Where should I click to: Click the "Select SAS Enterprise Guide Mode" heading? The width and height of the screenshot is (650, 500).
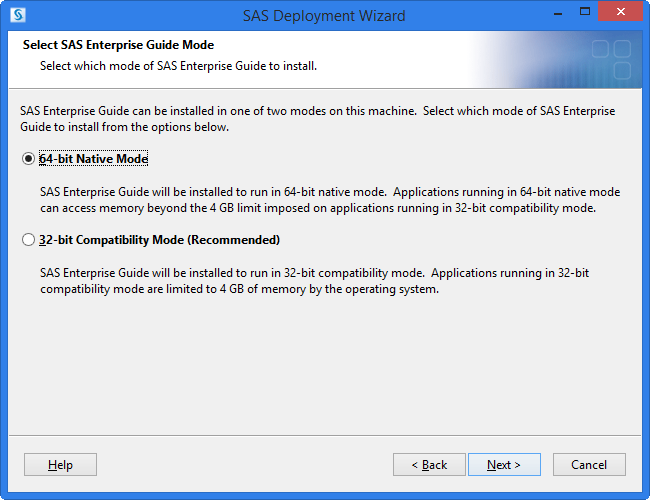(x=118, y=46)
